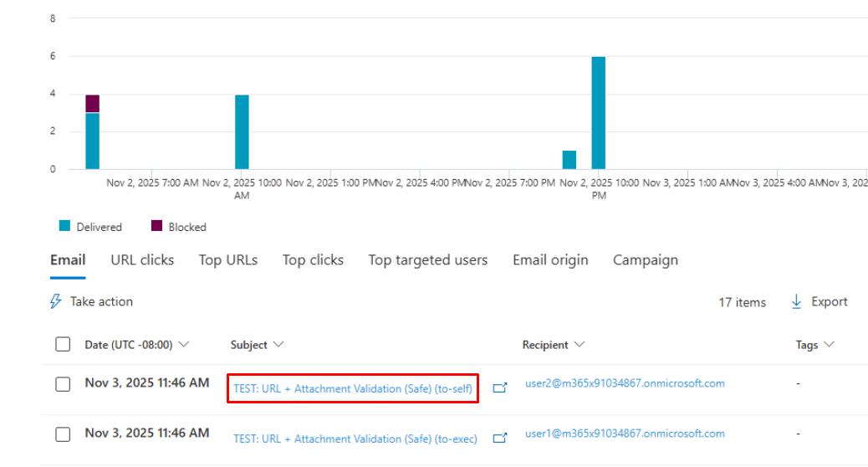The width and height of the screenshot is (868, 467).
Task: Switch to the URL clicks tab
Action: click(x=142, y=260)
